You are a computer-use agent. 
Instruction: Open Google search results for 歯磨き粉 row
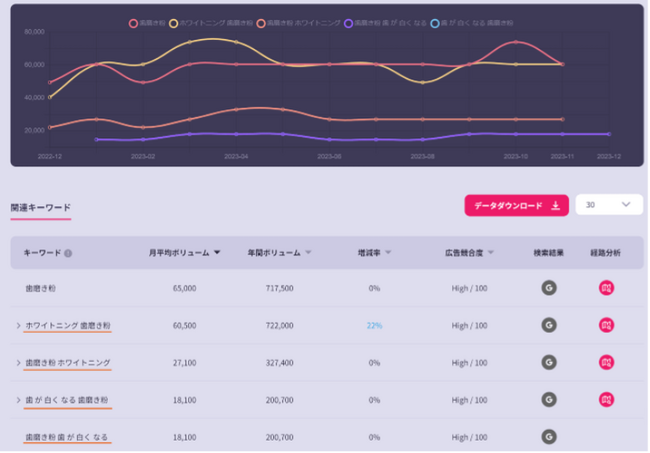[x=549, y=288]
